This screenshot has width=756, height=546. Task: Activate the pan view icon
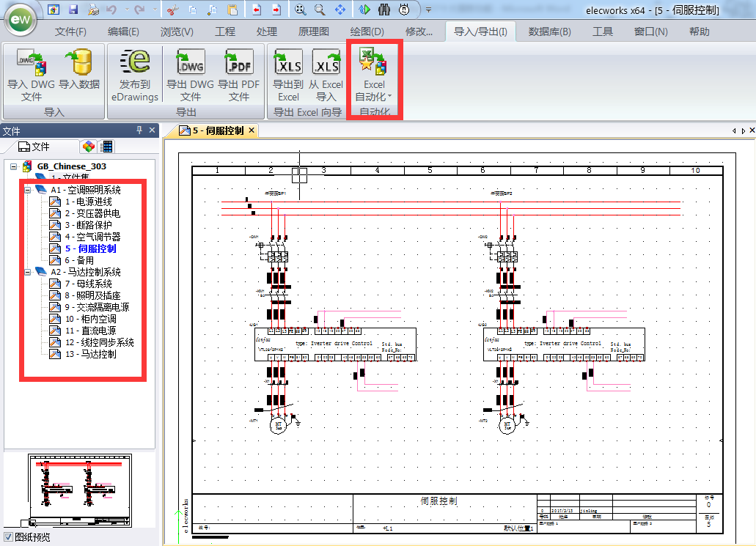coord(340,9)
